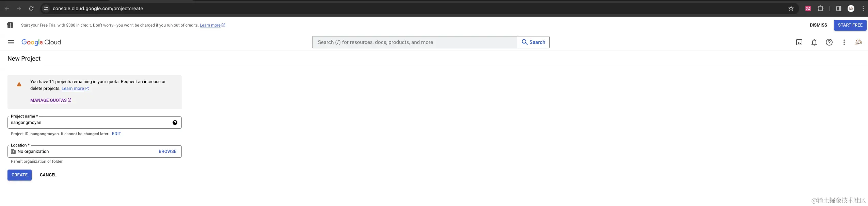The height and width of the screenshot is (206, 868).
Task: Click the Search button with magnifier
Action: (x=533, y=42)
